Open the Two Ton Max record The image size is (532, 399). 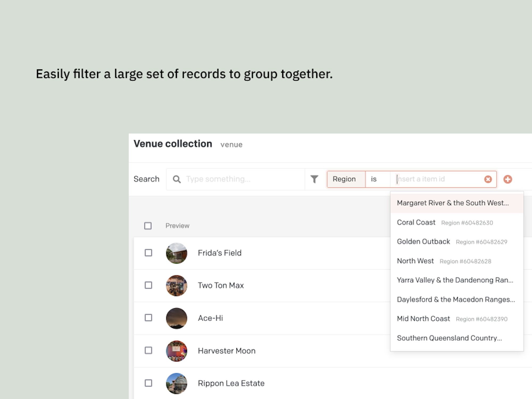tap(221, 285)
